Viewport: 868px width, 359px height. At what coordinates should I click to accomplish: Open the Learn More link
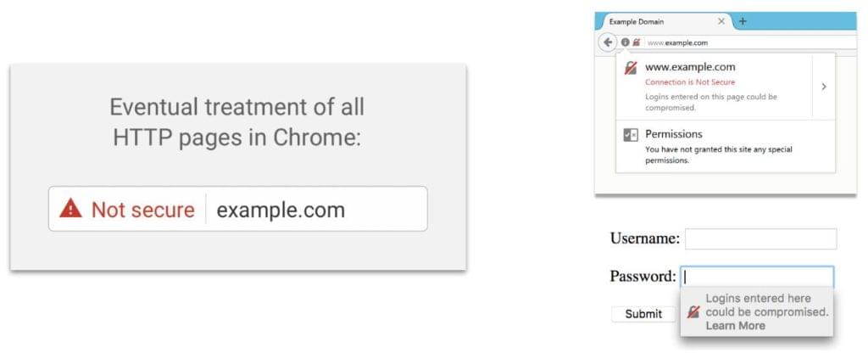point(735,325)
